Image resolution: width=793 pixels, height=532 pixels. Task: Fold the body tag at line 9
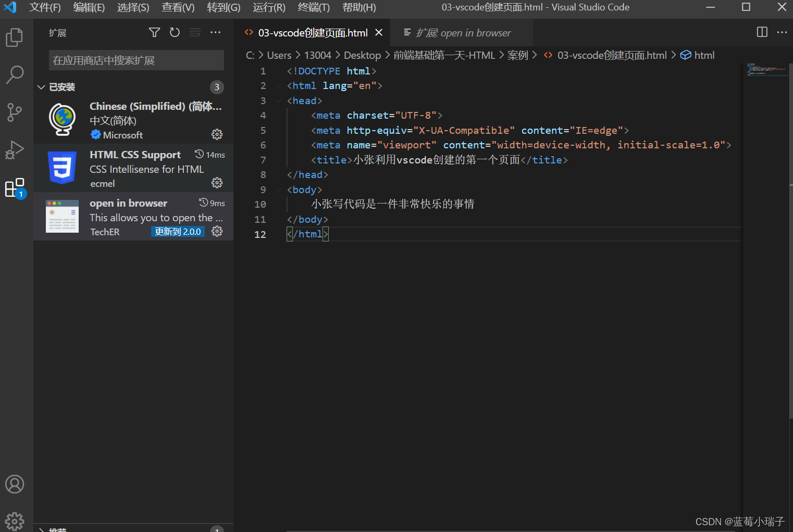tap(278, 190)
